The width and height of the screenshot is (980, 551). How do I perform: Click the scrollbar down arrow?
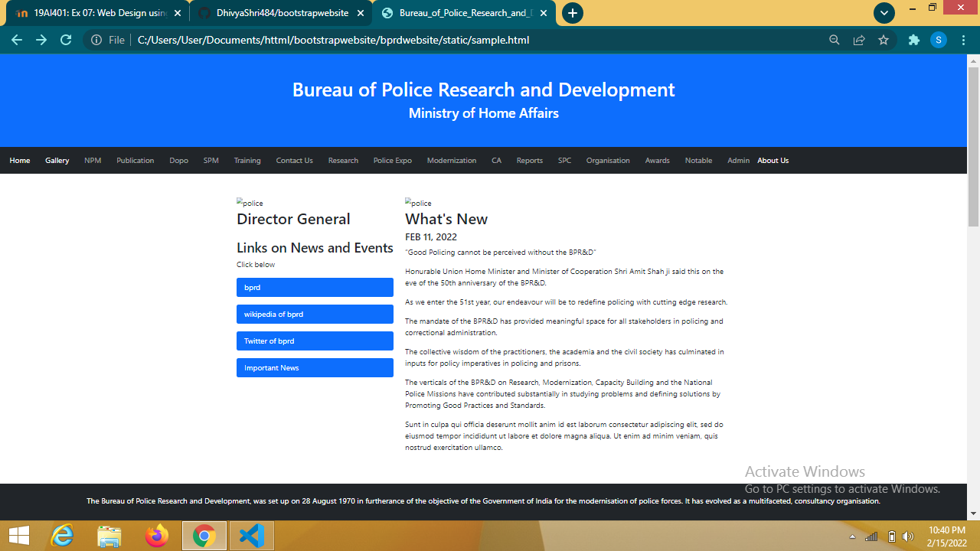click(x=974, y=514)
